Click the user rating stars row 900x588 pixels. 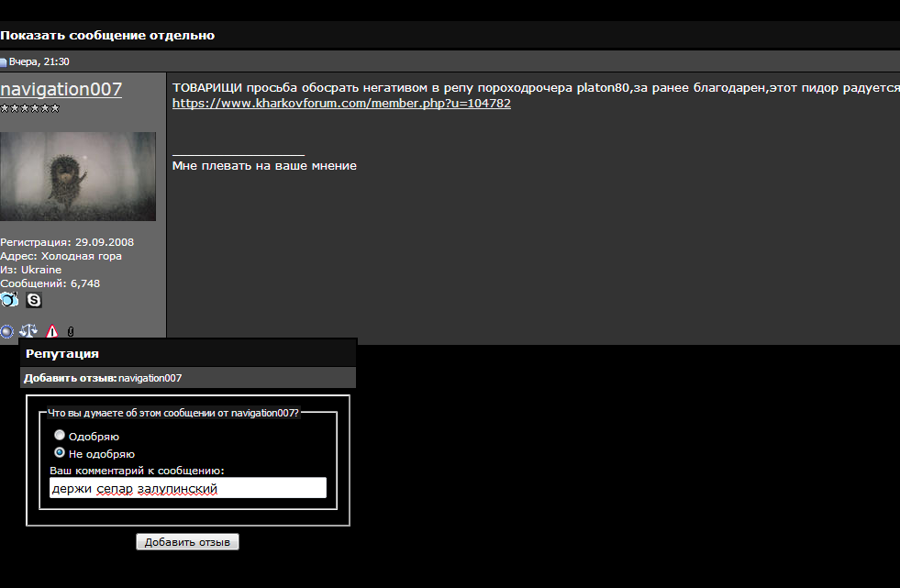(x=30, y=108)
